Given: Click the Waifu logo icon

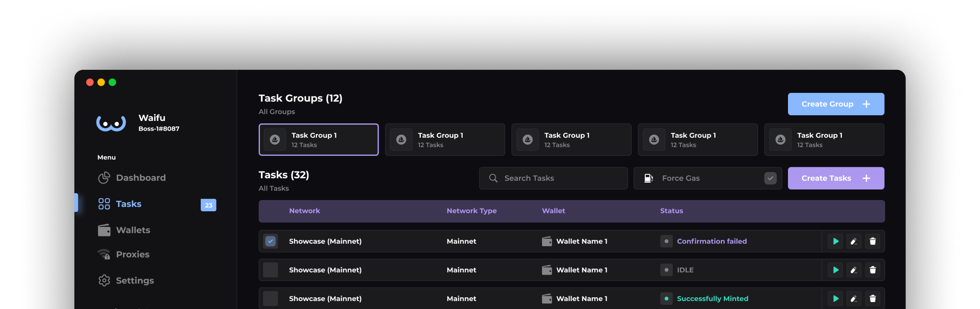Looking at the screenshot, I should click(111, 123).
